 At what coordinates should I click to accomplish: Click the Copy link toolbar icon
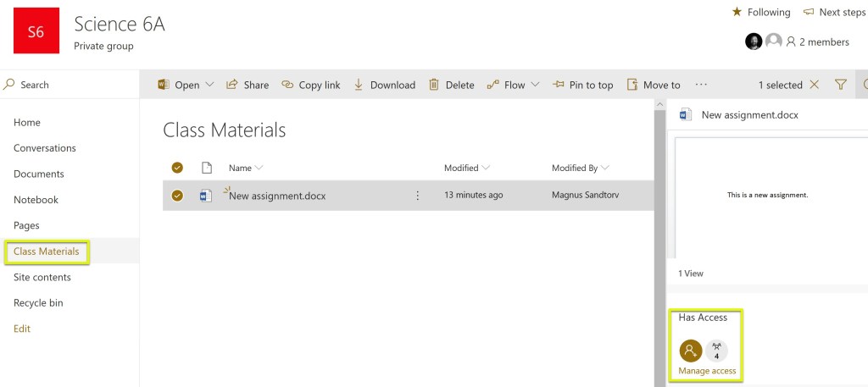point(287,85)
